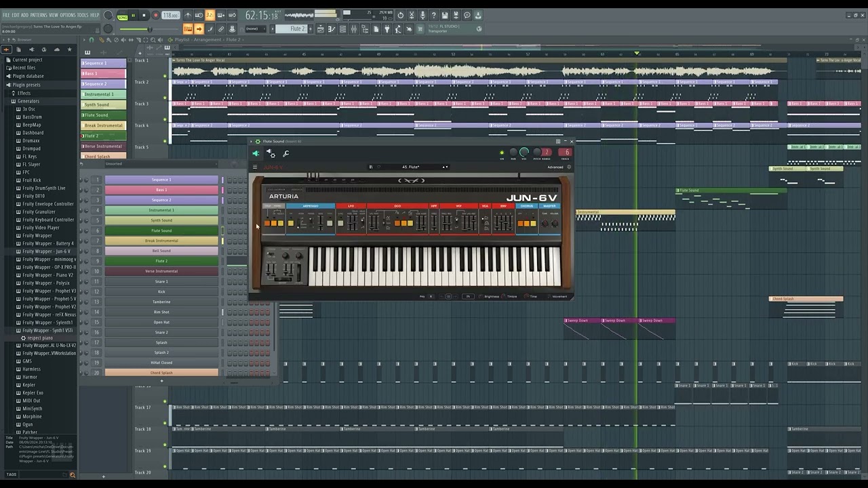Open the JUN-6 V preset library icon
Screen dimensions: 868x488
point(371,167)
